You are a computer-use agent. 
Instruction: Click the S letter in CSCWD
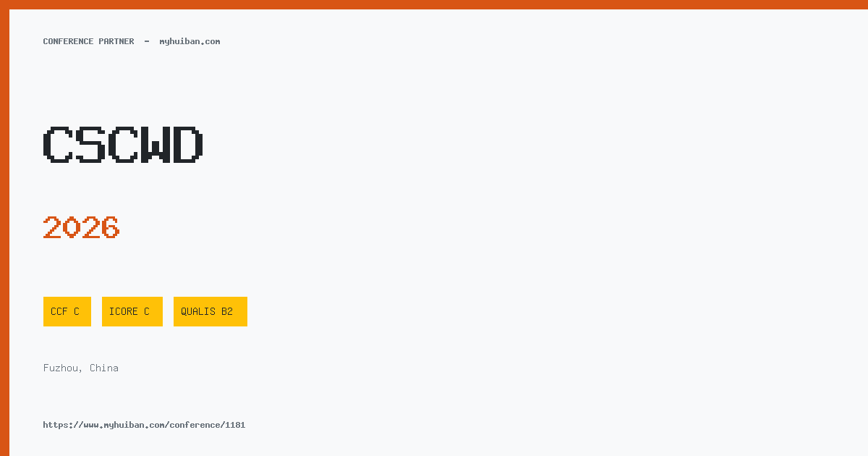click(90, 145)
